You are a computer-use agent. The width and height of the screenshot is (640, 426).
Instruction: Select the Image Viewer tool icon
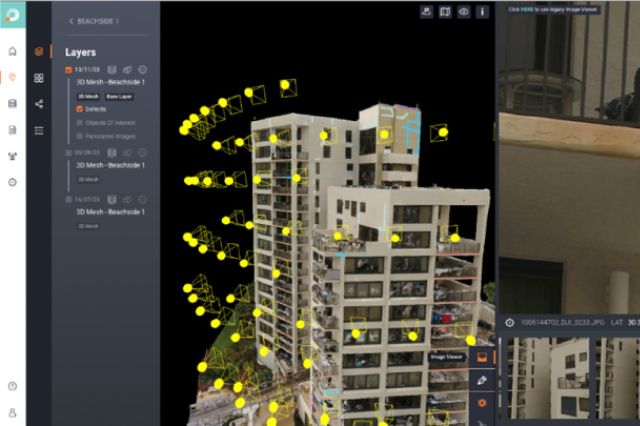(x=482, y=357)
